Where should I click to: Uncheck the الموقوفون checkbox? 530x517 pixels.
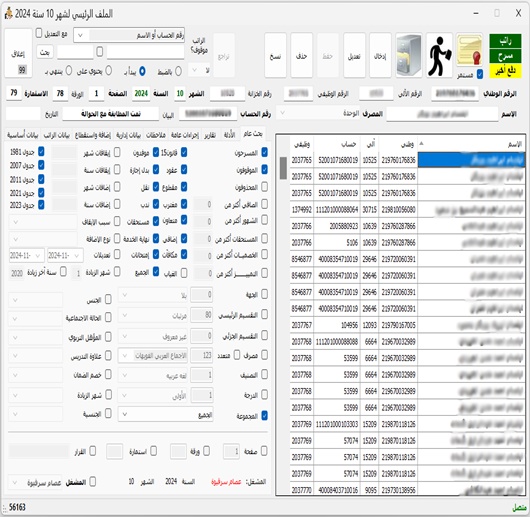[264, 169]
